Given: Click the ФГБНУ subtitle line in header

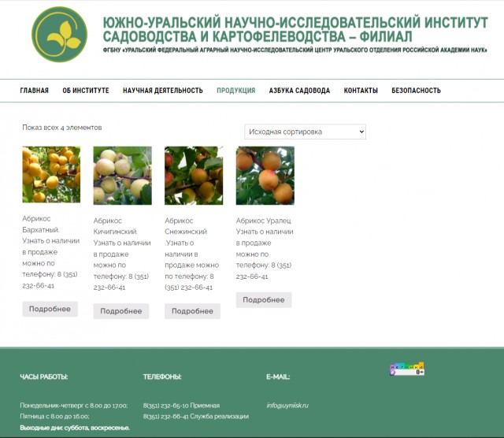Looking at the screenshot, I should pyautogui.click(x=295, y=50).
